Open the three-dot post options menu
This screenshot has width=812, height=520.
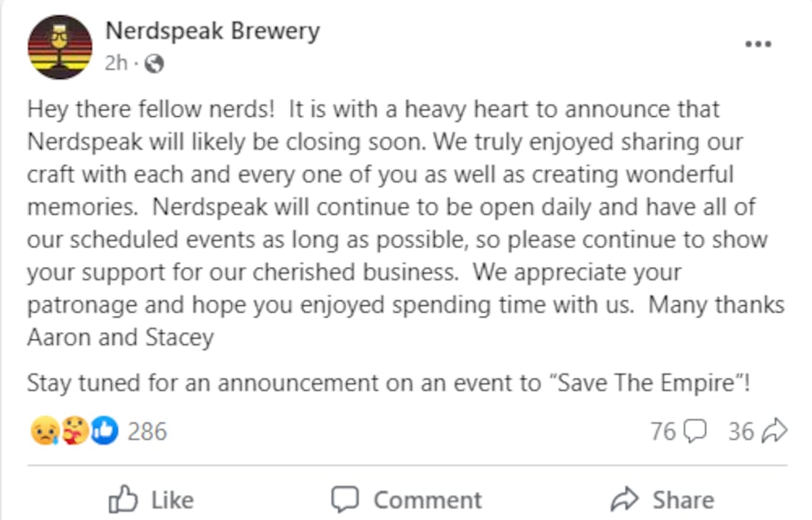tap(760, 45)
